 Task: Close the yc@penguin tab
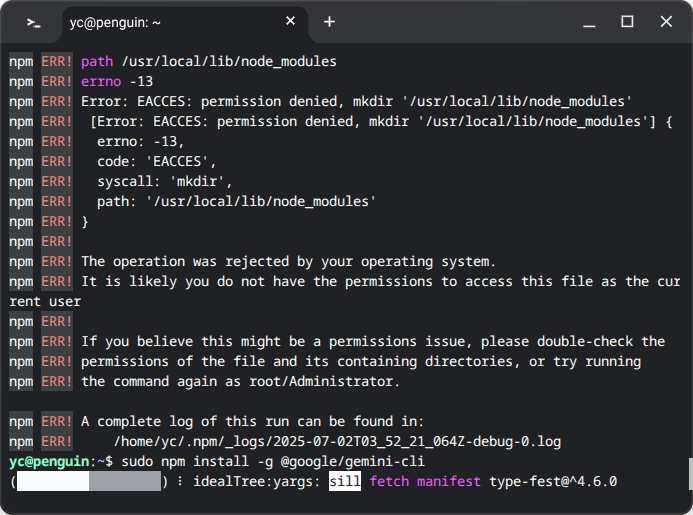290,21
